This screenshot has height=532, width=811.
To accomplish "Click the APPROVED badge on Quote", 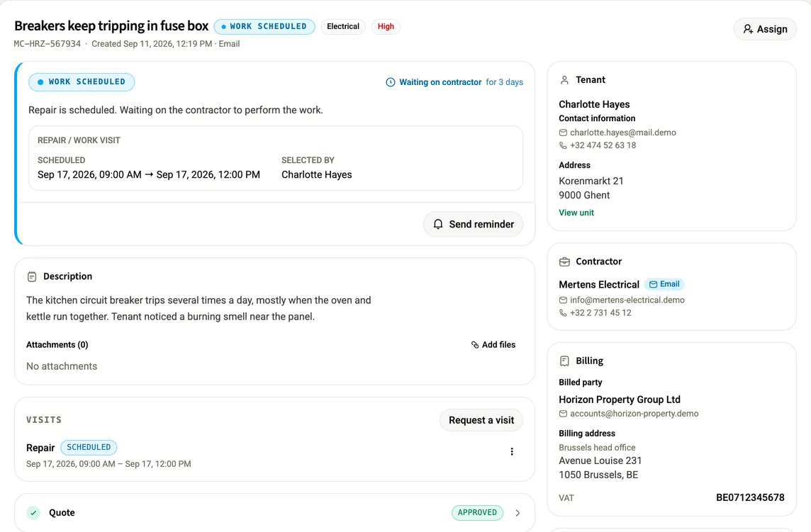I will [x=477, y=513].
